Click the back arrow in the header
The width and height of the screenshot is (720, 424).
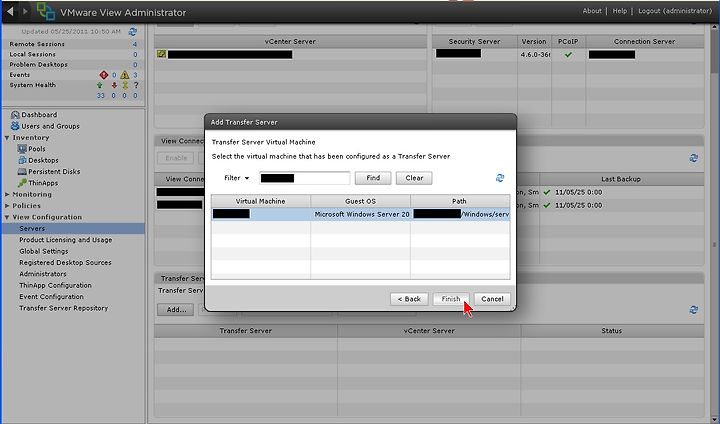[x=11, y=11]
